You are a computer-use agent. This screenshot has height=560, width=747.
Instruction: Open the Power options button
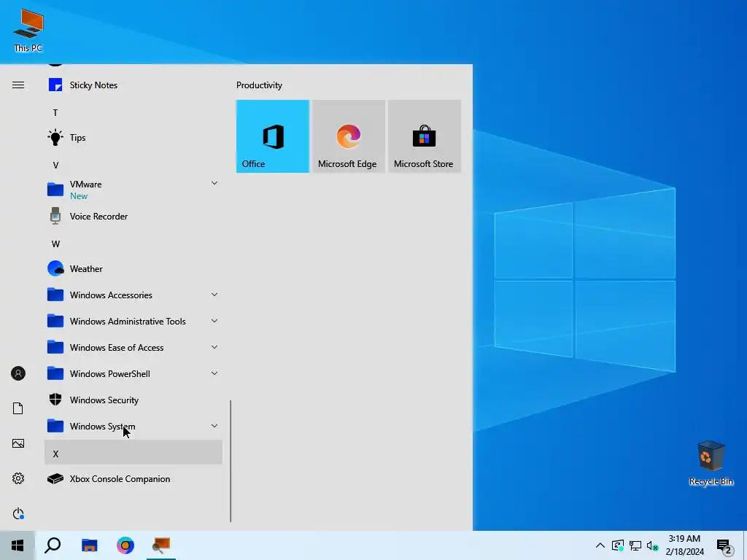pos(18,513)
